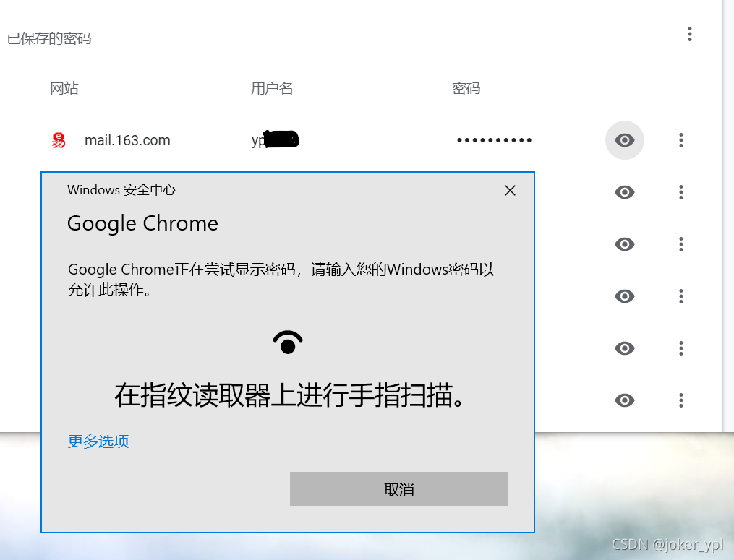Click the 取消 button
The height and width of the screenshot is (560, 734).
(x=398, y=488)
